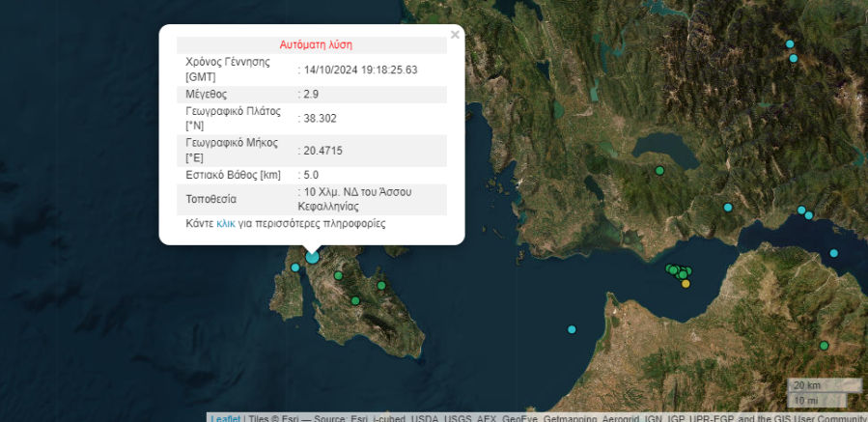
Task: Click the green marker near the lake
Action: tap(659, 171)
